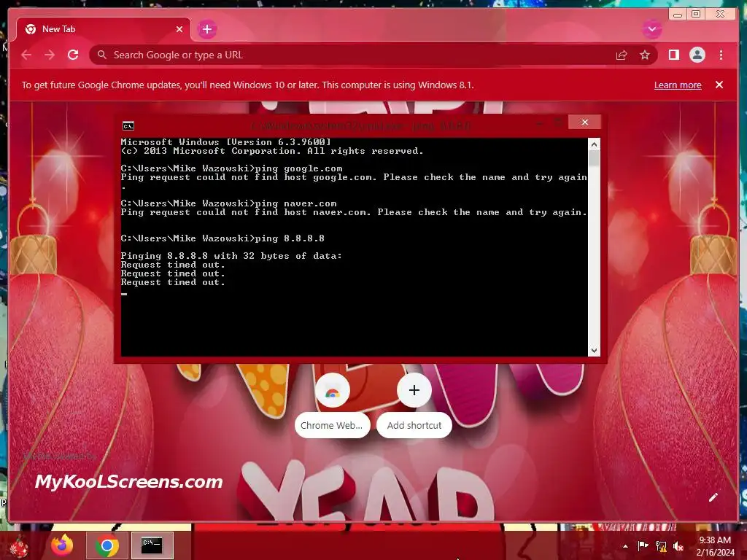Minimize the Chrome window
This screenshot has width=747, height=560.
click(678, 15)
